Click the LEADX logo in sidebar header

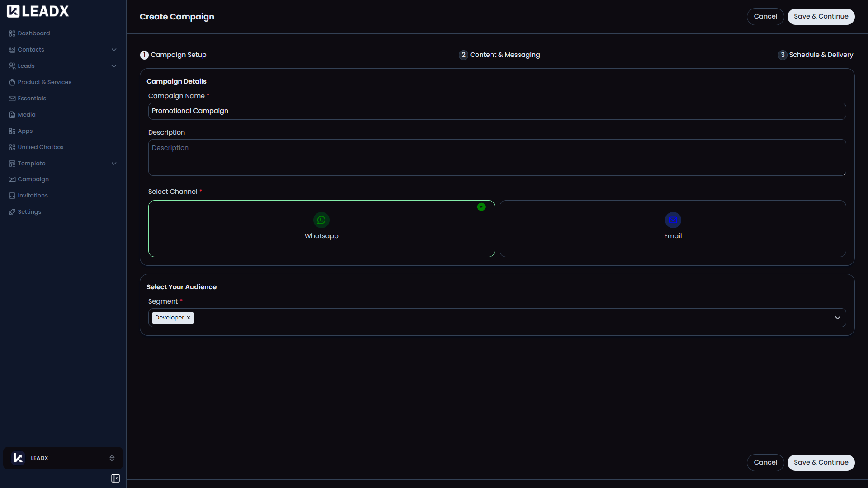[x=38, y=11]
